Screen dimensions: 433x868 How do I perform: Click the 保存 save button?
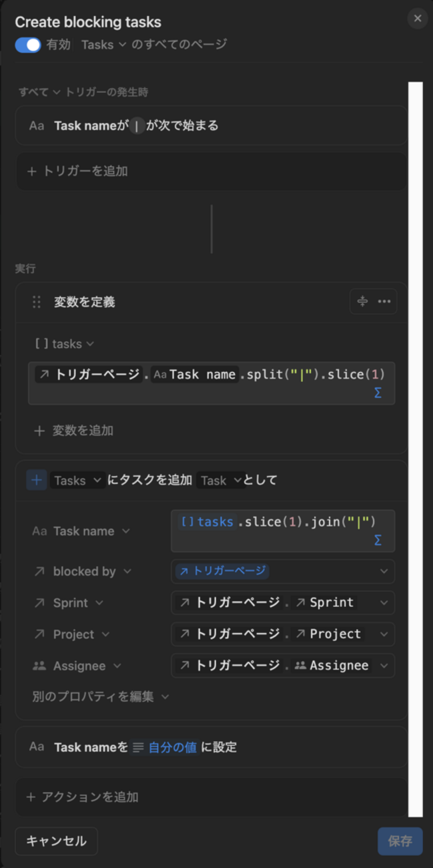pyautogui.click(x=400, y=841)
